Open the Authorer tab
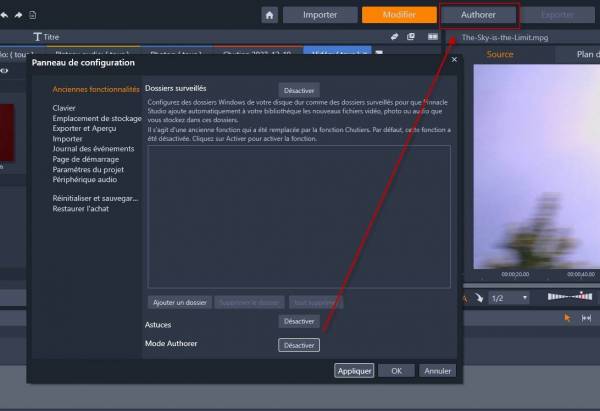The height and width of the screenshot is (411, 600). tap(478, 15)
